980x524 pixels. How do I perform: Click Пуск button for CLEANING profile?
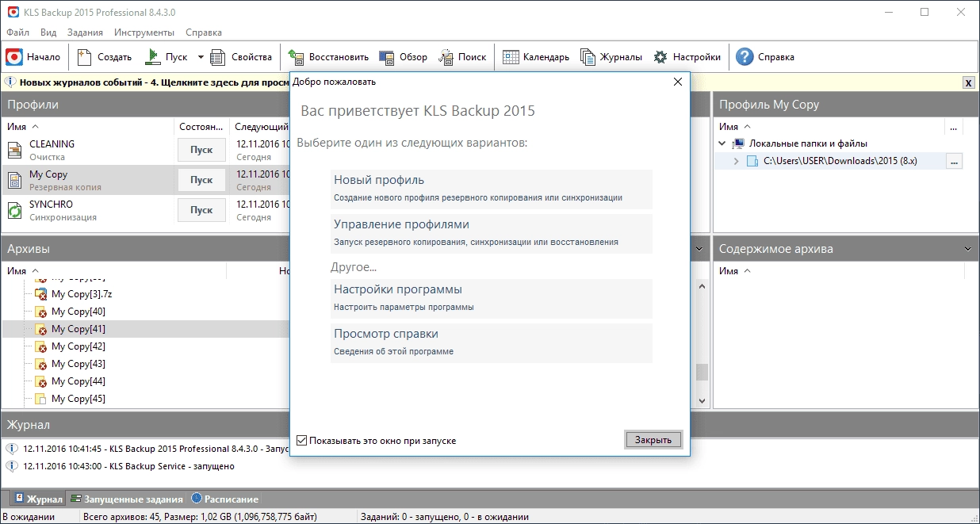pyautogui.click(x=201, y=150)
